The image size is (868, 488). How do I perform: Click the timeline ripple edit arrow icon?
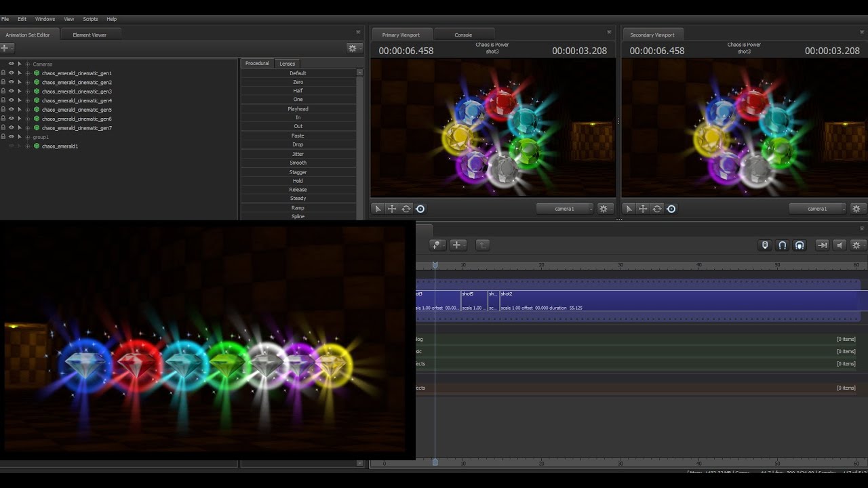click(x=822, y=245)
